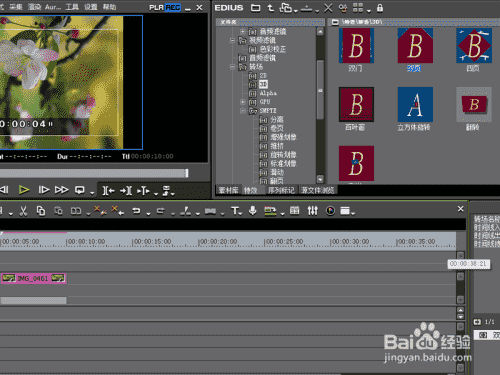Set the In point in player

coord(108,191)
